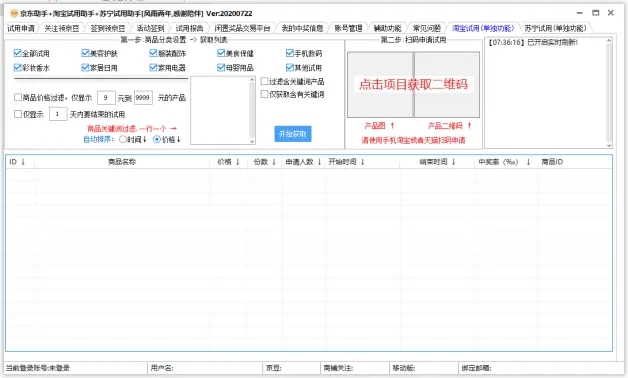Open the 关注领京豆 tab

click(62, 28)
